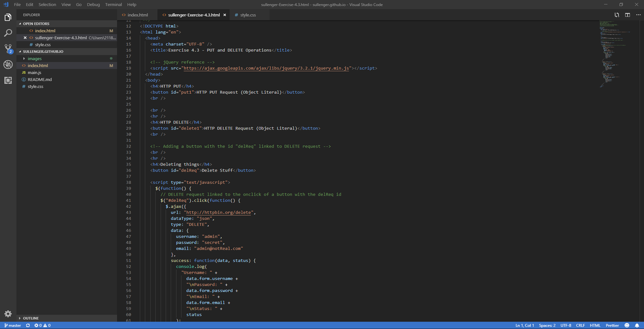This screenshot has width=644, height=329.
Task: Open the View menu
Action: [x=66, y=4]
